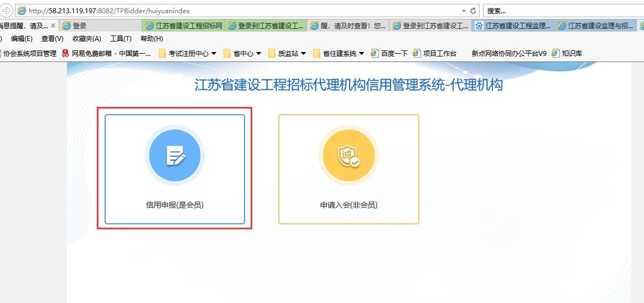644x303 pixels.
Task: Click IE icon on 登录 tab
Action: click(x=66, y=26)
